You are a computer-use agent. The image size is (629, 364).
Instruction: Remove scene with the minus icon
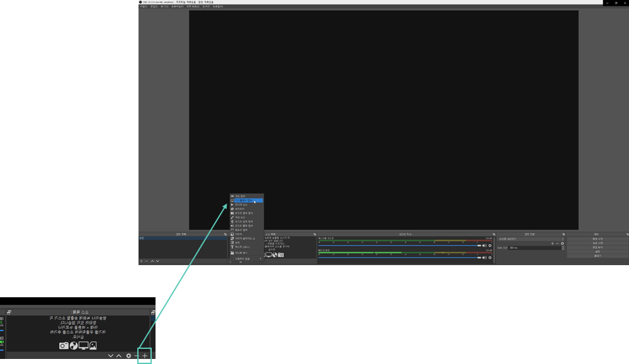tap(147, 261)
